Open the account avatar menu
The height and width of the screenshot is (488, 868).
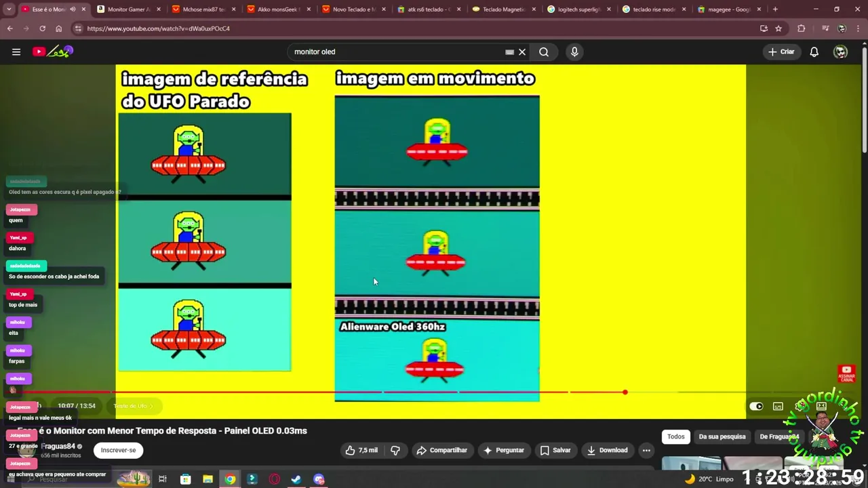coord(841,52)
